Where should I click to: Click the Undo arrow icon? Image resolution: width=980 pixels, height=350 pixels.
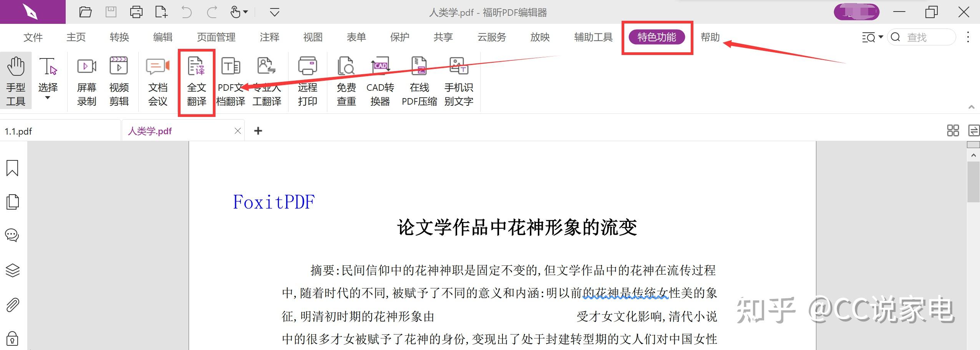point(187,12)
